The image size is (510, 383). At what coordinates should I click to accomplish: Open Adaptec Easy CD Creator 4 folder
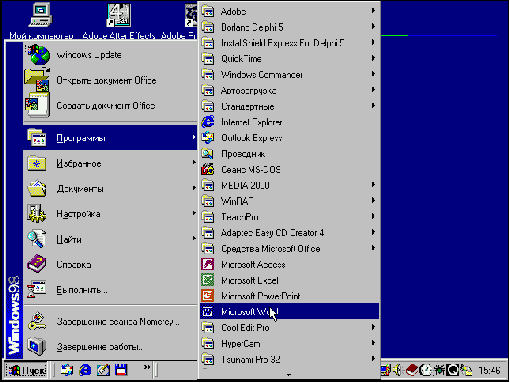[289, 233]
